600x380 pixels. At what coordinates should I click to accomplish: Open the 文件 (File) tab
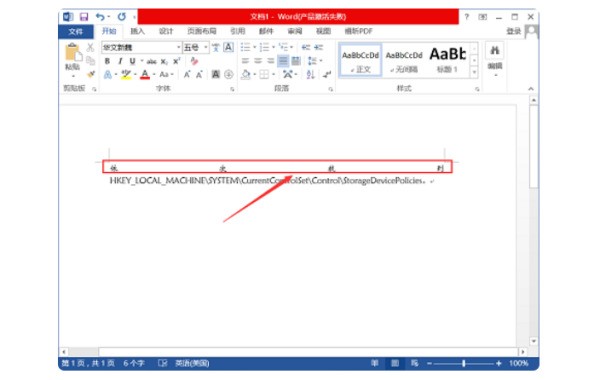[x=76, y=31]
